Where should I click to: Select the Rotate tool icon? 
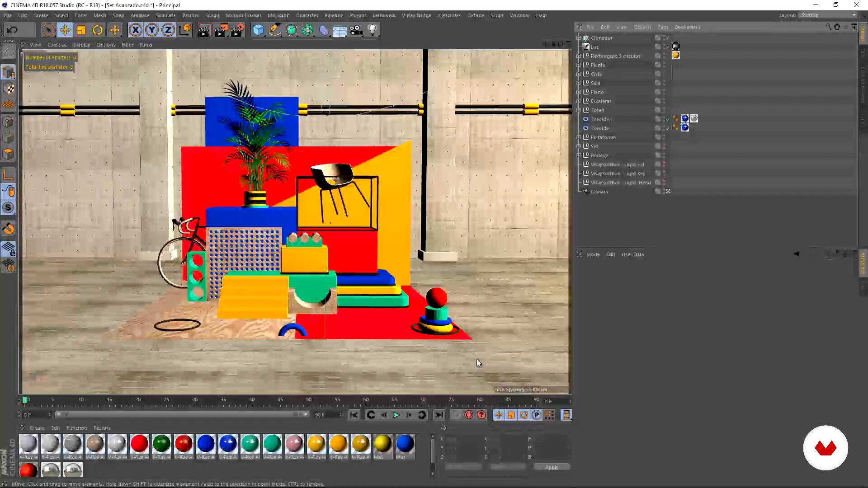click(x=98, y=30)
